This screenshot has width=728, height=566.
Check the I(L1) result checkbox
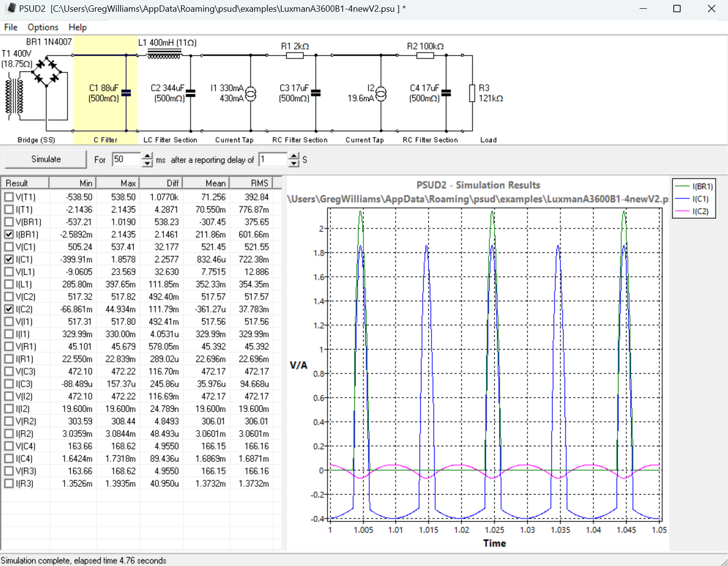[9, 284]
